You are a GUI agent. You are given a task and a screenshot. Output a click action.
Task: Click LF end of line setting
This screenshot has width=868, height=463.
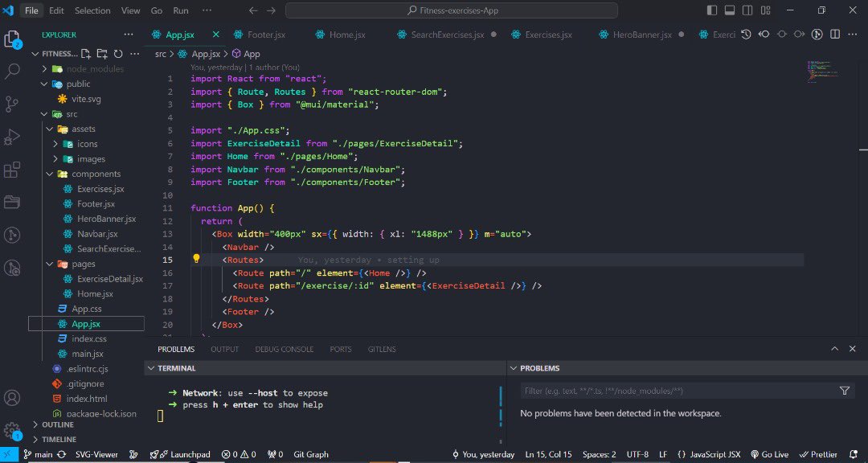coord(663,454)
